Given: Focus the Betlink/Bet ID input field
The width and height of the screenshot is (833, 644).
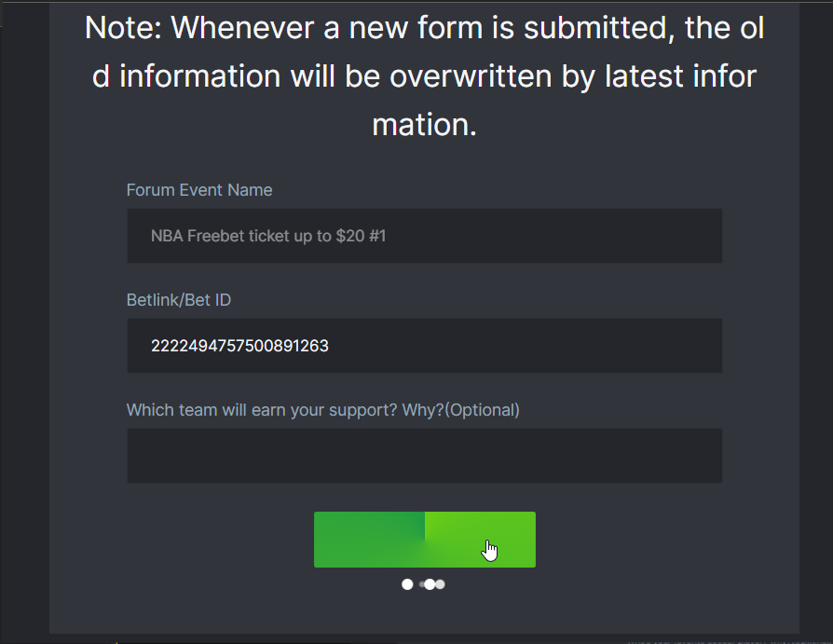Looking at the screenshot, I should [424, 346].
